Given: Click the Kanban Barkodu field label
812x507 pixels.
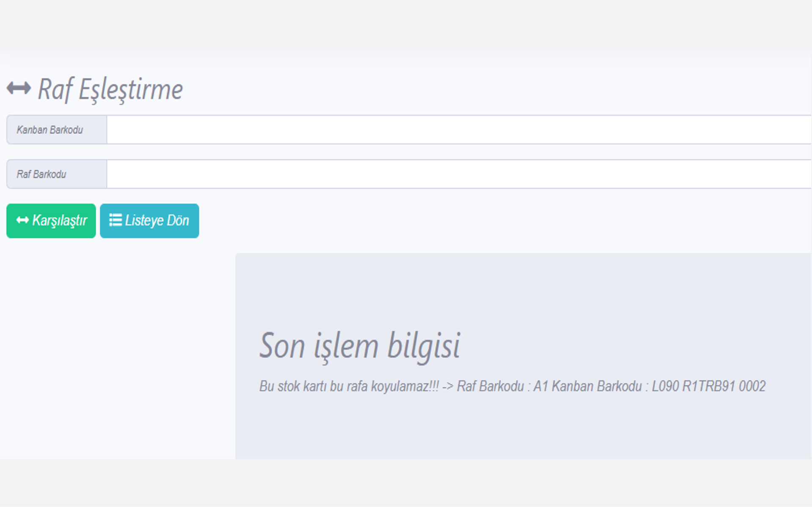Looking at the screenshot, I should (50, 130).
